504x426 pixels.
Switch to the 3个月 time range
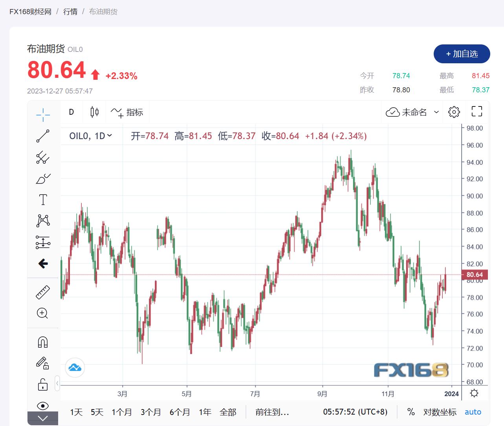(151, 412)
